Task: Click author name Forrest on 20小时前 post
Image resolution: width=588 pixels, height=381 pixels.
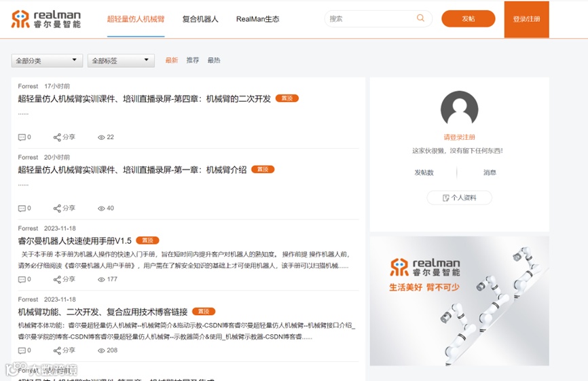Action: click(28, 157)
